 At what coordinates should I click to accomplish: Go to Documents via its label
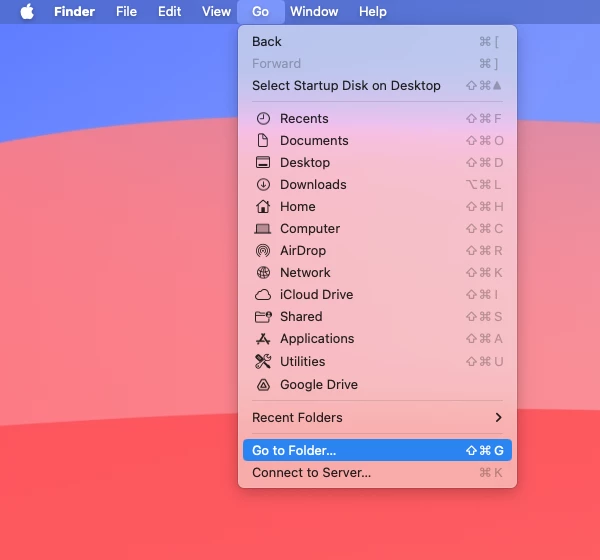[x=314, y=140]
